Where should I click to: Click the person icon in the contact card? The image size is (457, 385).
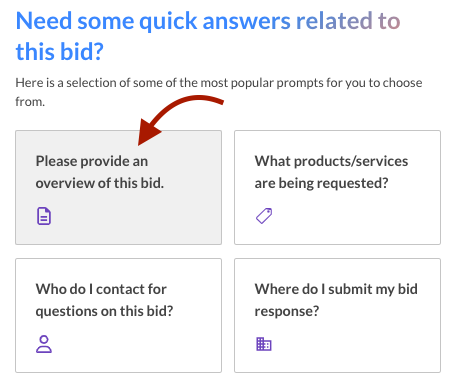click(x=44, y=344)
